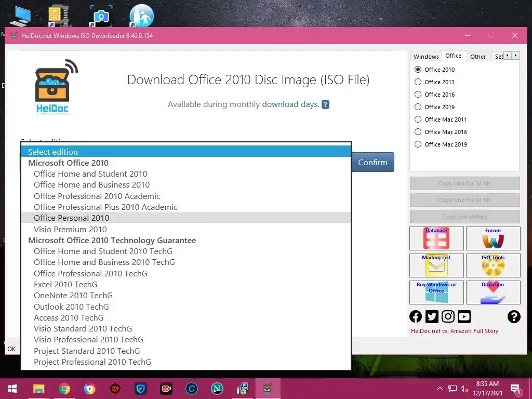The image size is (532, 399).
Task: Open the Brave browser taskbar icon
Action: click(89, 389)
